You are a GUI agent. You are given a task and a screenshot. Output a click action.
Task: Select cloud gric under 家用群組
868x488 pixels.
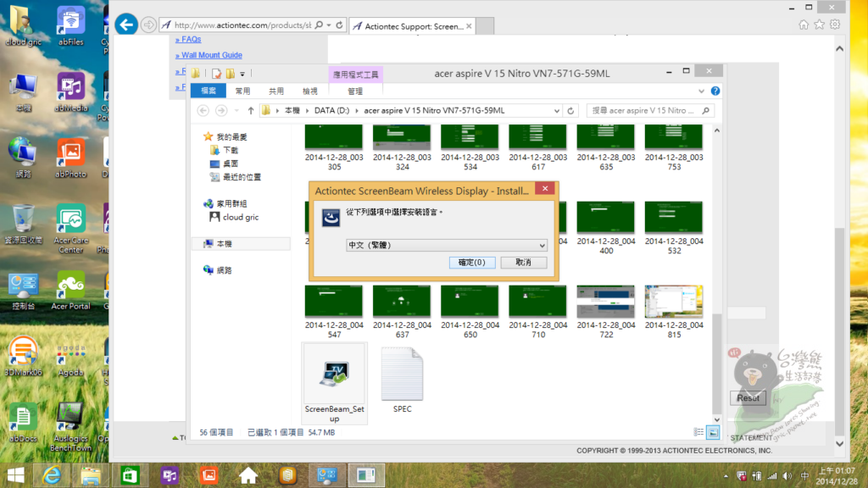pyautogui.click(x=234, y=218)
